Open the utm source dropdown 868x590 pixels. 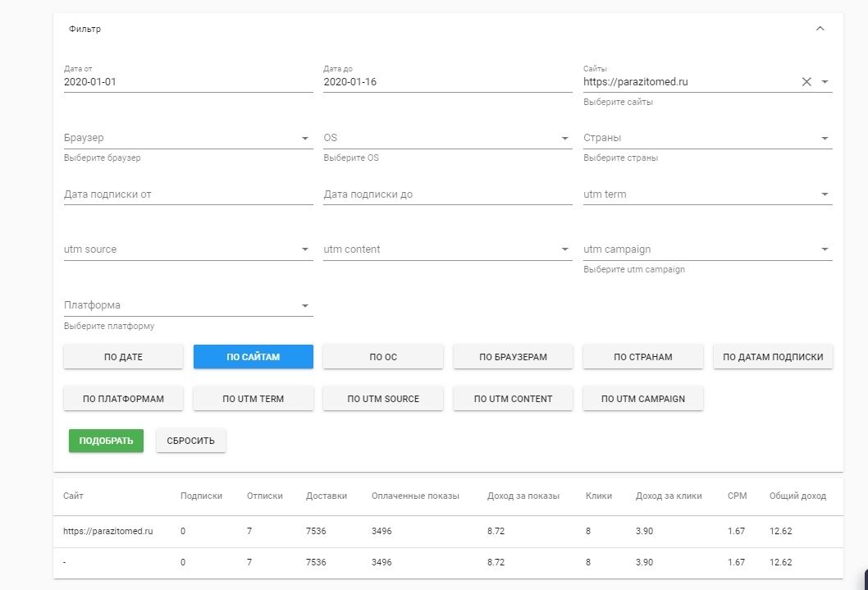click(x=188, y=249)
